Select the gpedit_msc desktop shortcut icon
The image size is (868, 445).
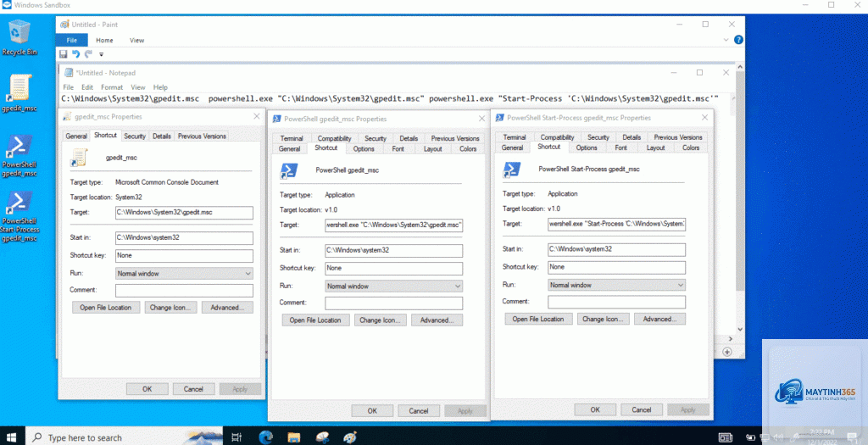[19, 93]
